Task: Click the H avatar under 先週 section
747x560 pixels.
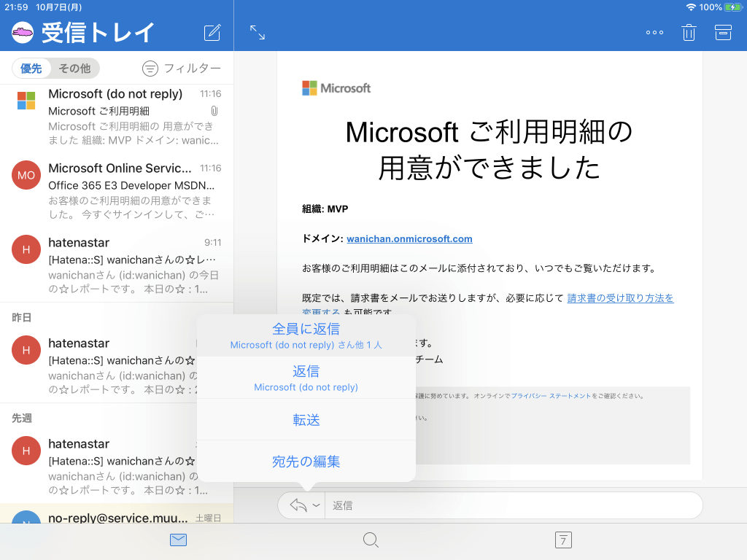Action: (x=26, y=451)
